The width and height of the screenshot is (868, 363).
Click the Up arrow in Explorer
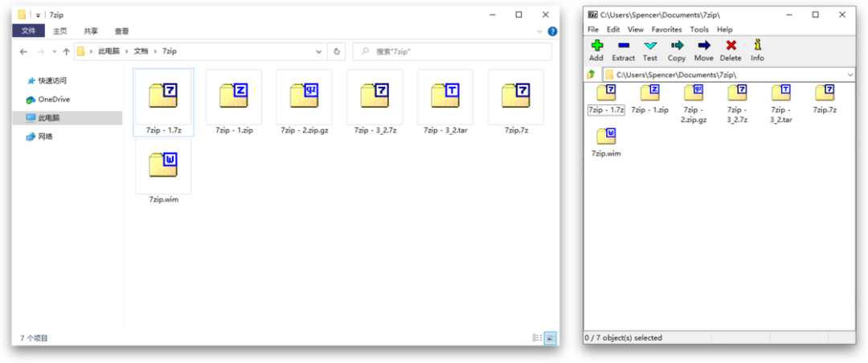[x=67, y=51]
